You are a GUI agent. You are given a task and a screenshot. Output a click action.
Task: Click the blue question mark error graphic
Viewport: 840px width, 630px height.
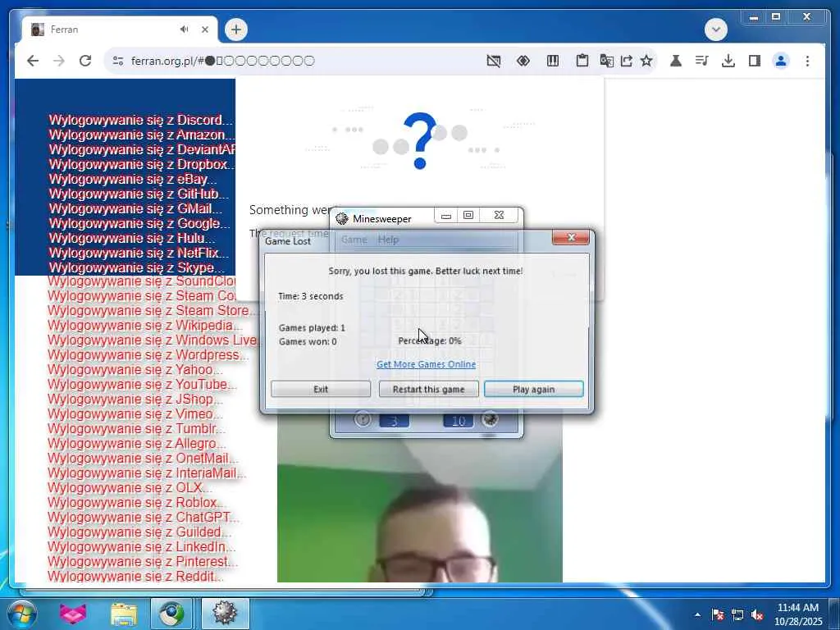420,140
